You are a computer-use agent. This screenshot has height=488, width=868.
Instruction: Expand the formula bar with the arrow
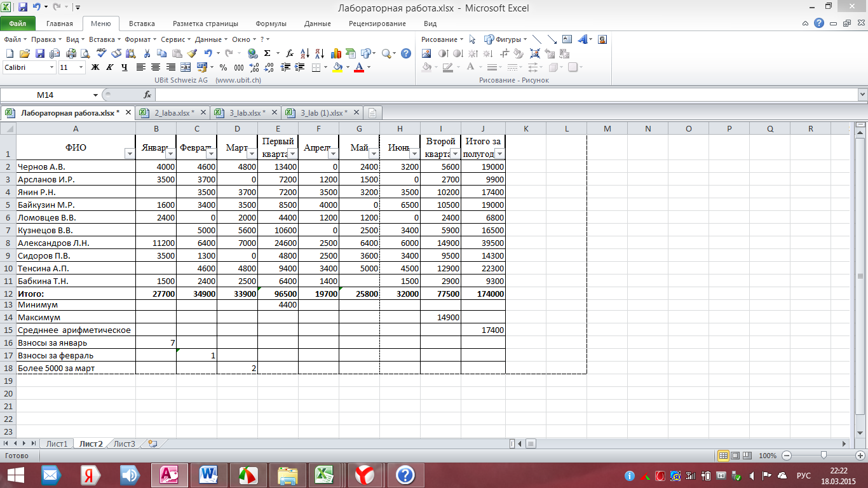862,95
